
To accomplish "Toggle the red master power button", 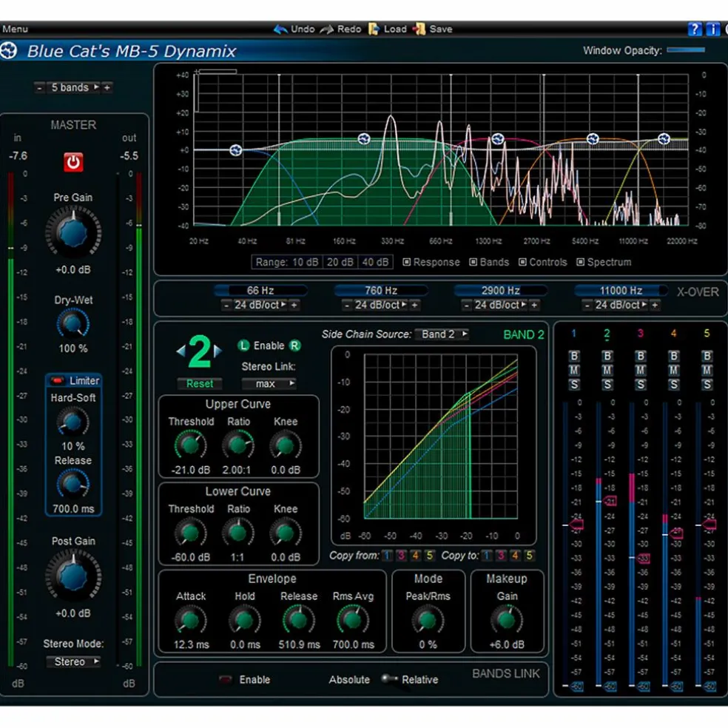I will [73, 162].
